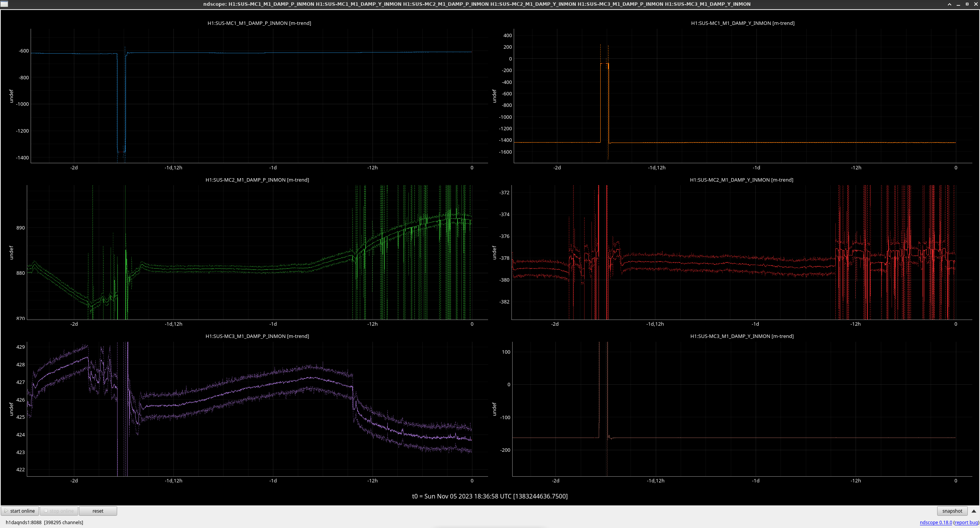Take a snapshot of the plots
The image size is (980, 528).
(x=952, y=511)
